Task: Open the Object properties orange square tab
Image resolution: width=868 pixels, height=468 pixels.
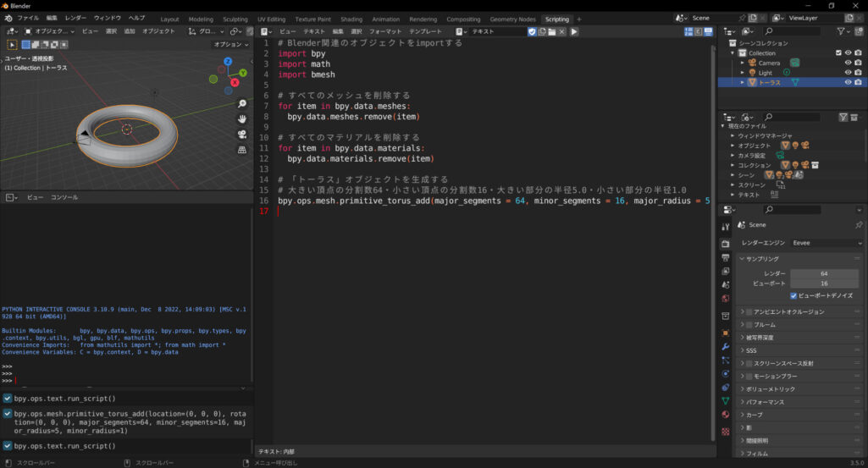Action: click(726, 333)
